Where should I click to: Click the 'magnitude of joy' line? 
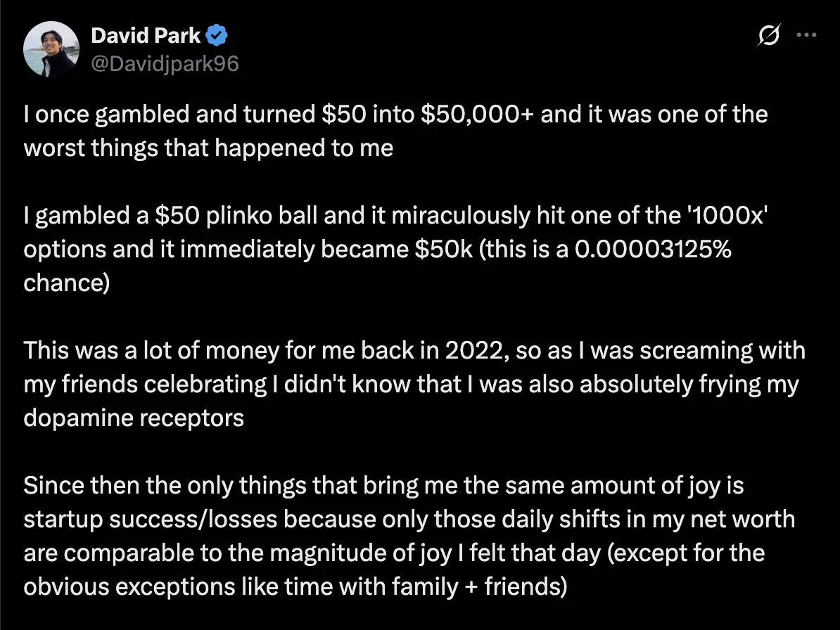[x=394, y=553]
